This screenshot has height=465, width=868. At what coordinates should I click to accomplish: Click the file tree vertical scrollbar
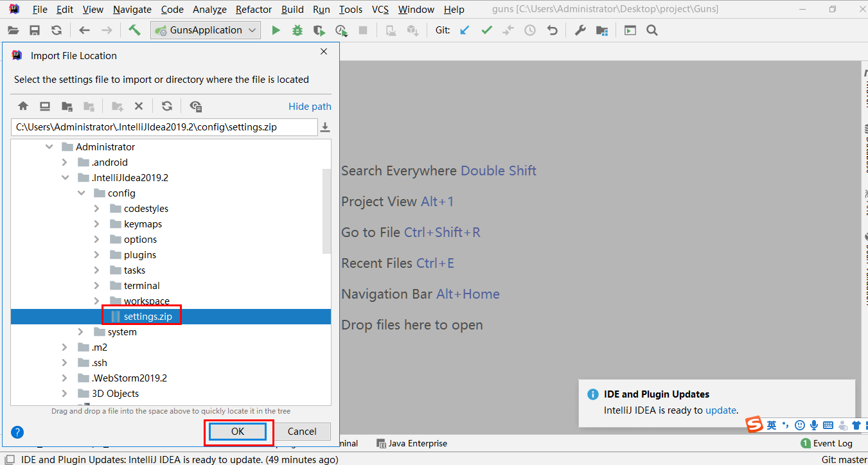326,211
